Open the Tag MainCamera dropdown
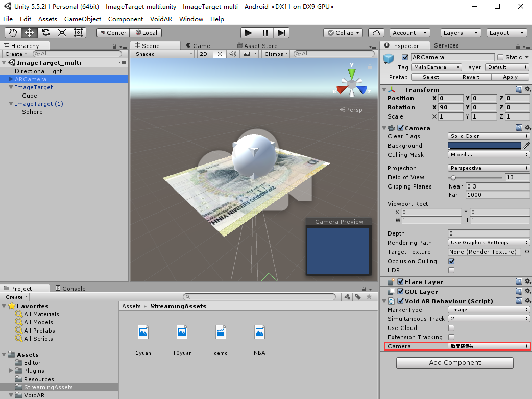Screen dimensions: 532x399 (x=437, y=67)
